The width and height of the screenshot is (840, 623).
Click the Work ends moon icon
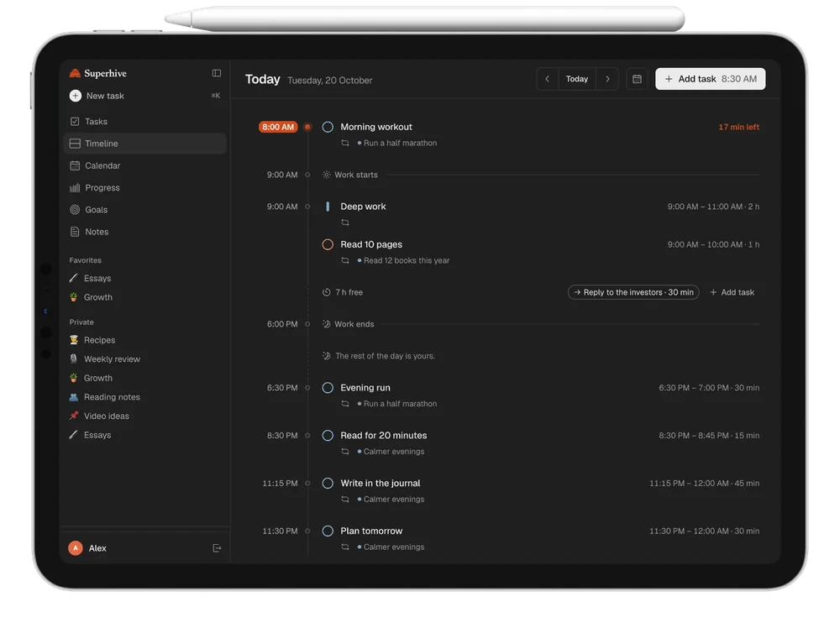[x=326, y=324]
